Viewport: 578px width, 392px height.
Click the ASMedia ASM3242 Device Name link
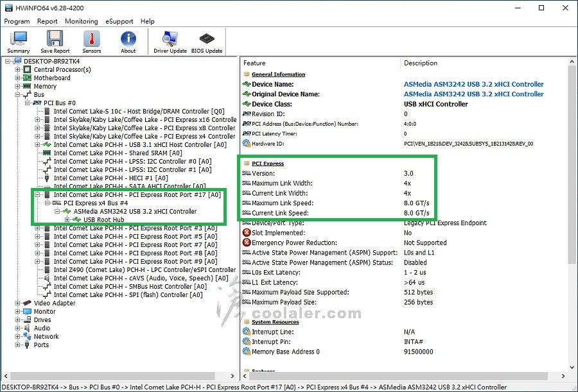474,84
